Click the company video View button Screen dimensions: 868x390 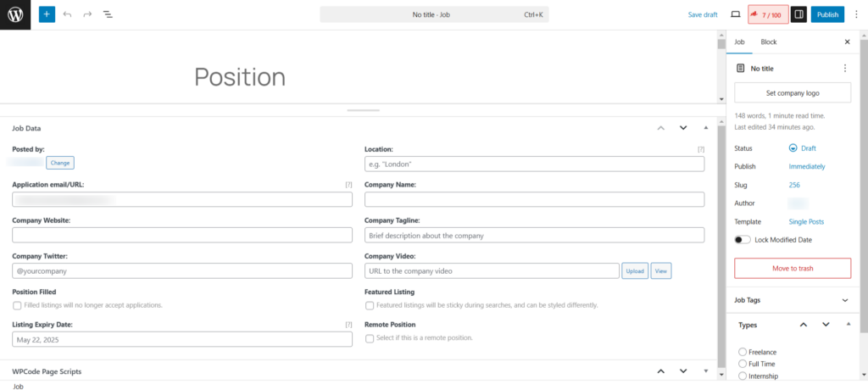click(x=661, y=271)
